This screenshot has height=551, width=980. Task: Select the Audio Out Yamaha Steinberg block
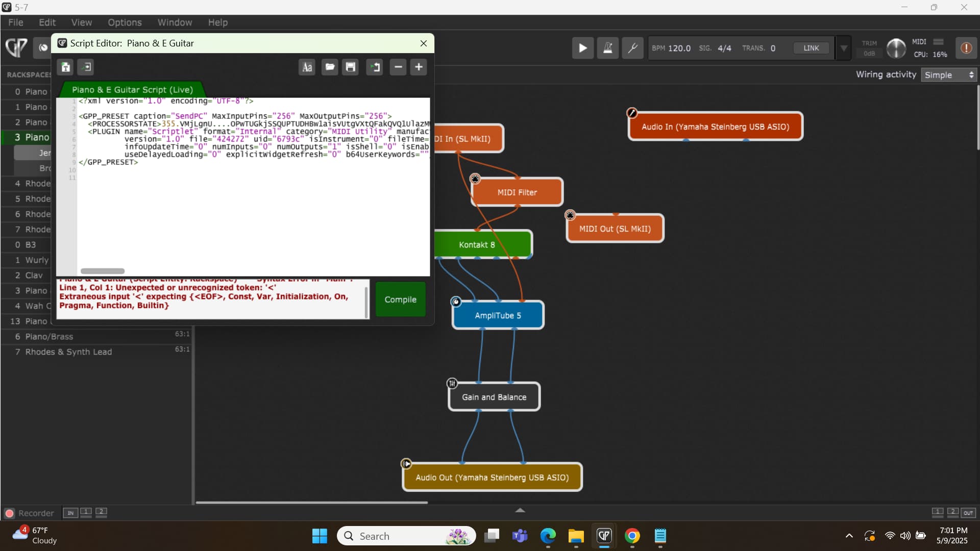pos(492,478)
